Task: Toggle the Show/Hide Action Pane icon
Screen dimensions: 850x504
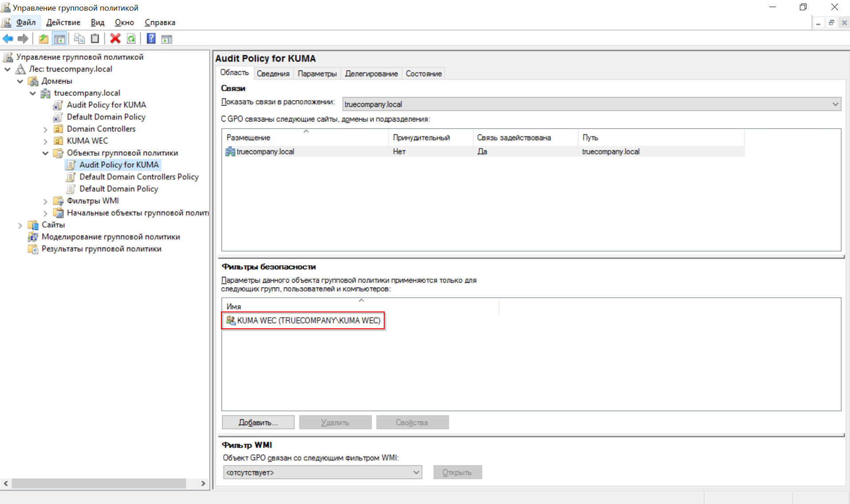Action: pos(167,39)
